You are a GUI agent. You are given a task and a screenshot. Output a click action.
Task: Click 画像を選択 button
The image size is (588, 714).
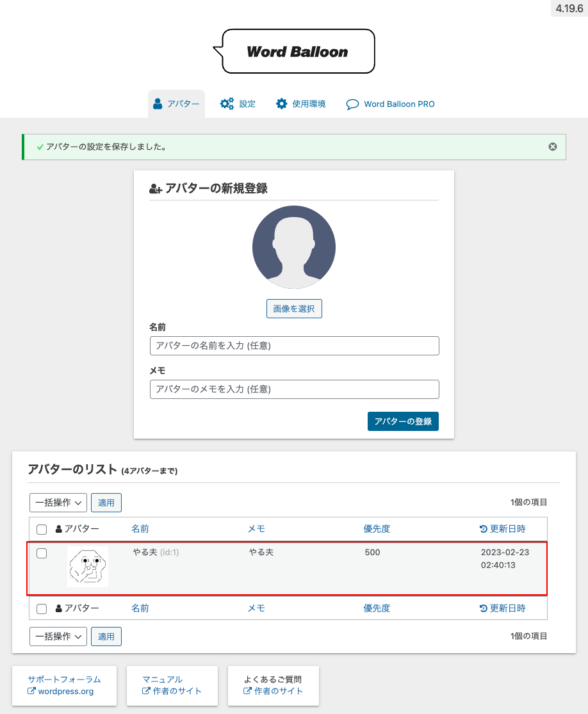294,309
